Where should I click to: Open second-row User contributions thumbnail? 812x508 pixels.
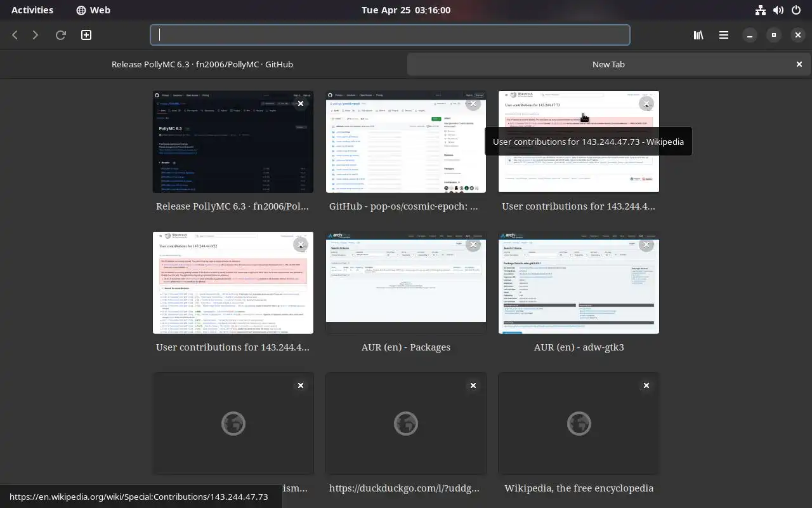(233, 283)
